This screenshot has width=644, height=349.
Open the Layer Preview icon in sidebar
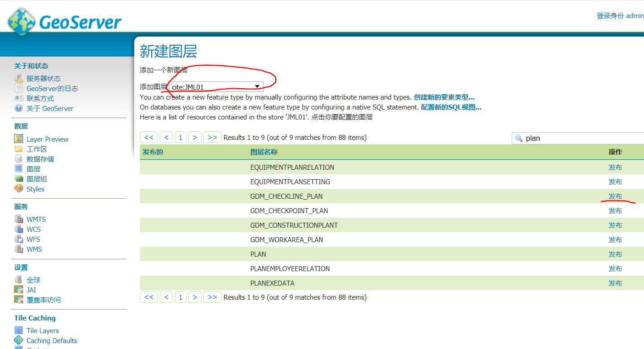tap(19, 139)
